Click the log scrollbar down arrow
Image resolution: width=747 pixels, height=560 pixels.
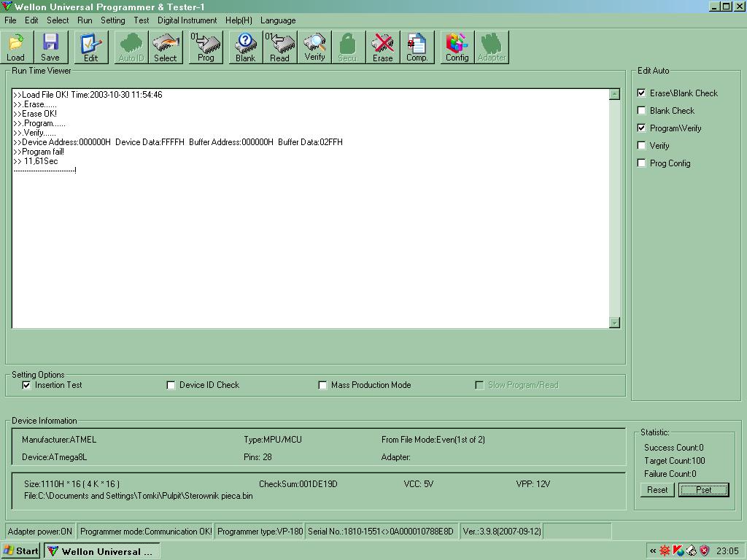[614, 323]
